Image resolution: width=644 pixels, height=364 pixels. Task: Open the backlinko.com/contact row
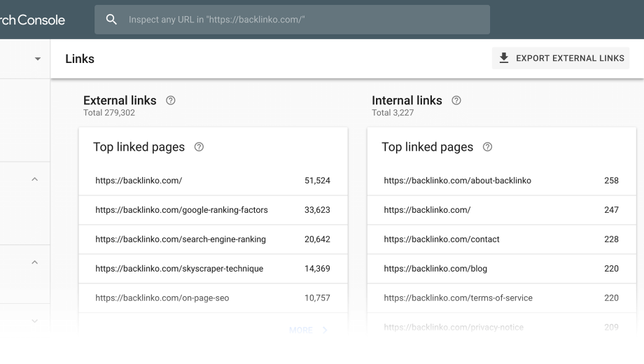[x=501, y=239]
